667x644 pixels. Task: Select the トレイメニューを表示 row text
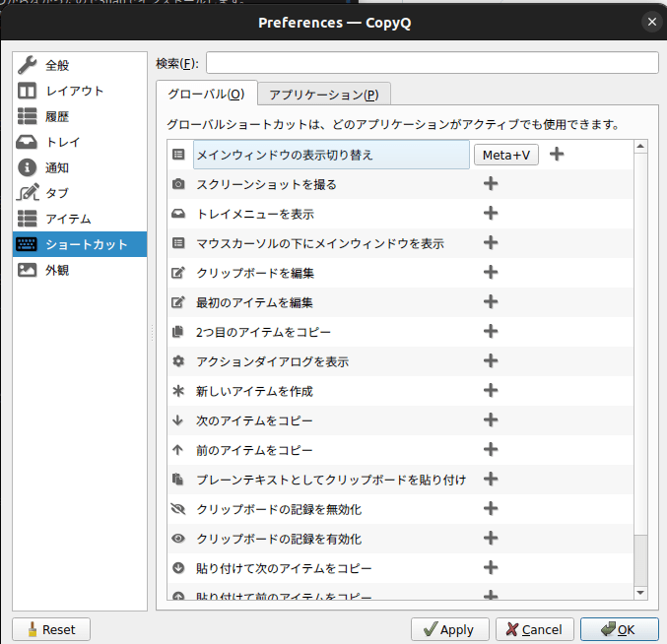click(255, 214)
